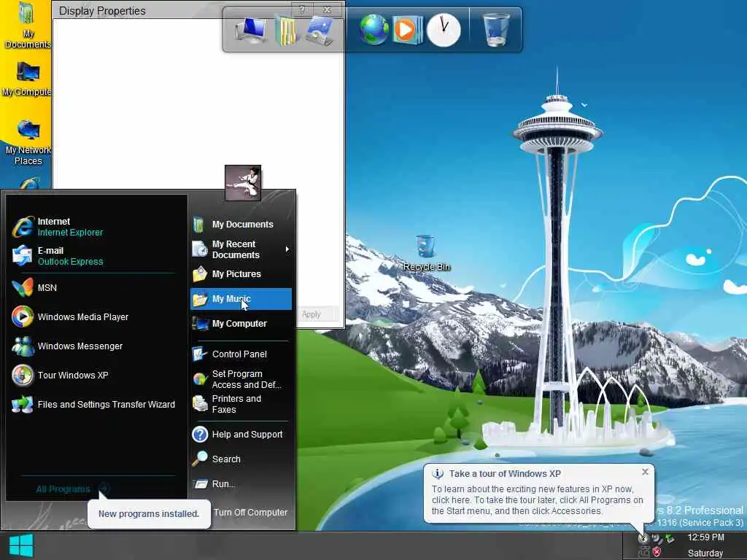Screen dimensions: 747x560
Task: Click the analog clock icon in the dock
Action: (444, 30)
